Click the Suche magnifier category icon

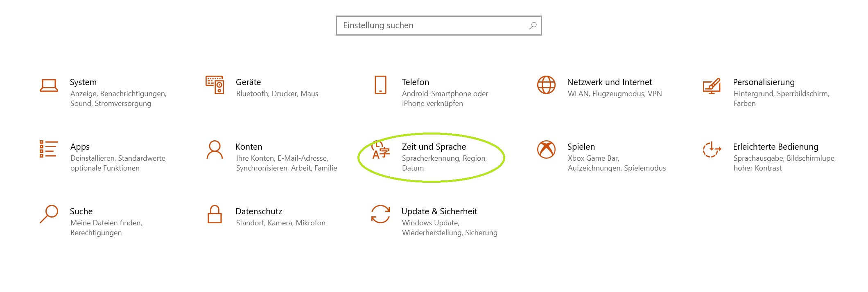[x=49, y=214]
